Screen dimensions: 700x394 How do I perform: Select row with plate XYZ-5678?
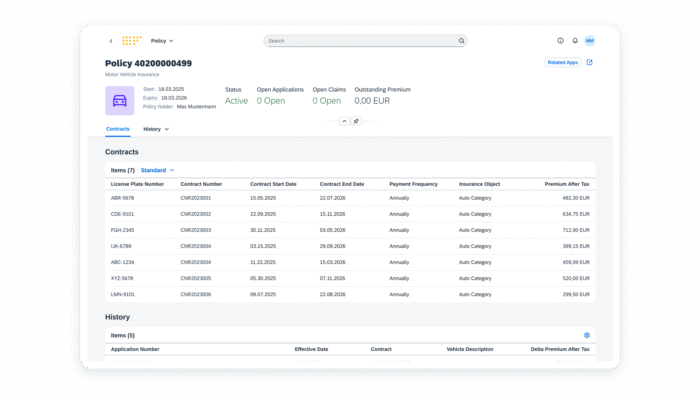click(x=350, y=278)
